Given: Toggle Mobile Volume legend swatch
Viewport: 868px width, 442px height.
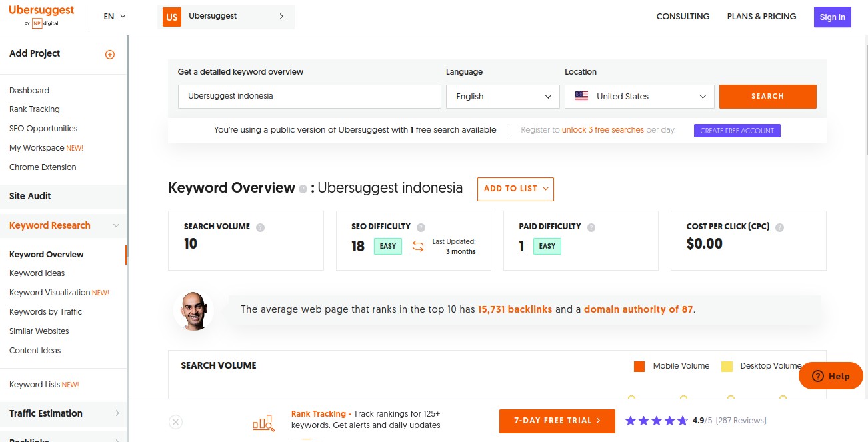Looking at the screenshot, I should tap(639, 366).
